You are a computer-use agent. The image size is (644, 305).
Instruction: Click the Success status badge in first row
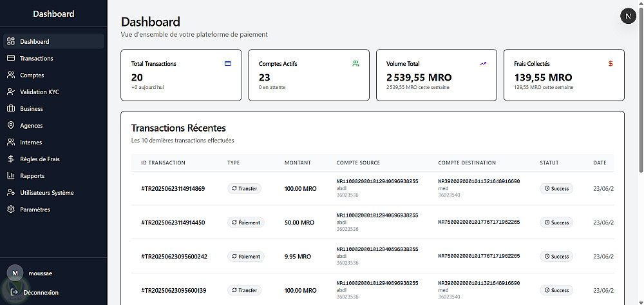click(556, 189)
